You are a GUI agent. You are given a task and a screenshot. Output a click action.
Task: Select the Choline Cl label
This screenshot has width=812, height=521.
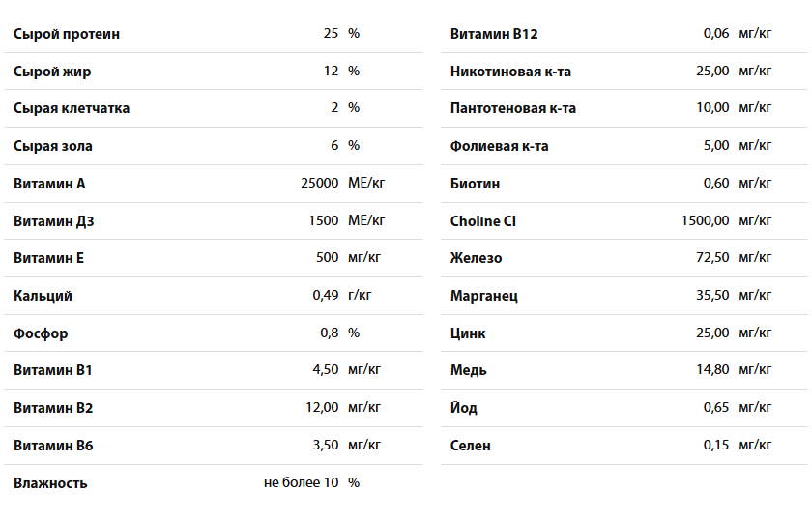[483, 221]
